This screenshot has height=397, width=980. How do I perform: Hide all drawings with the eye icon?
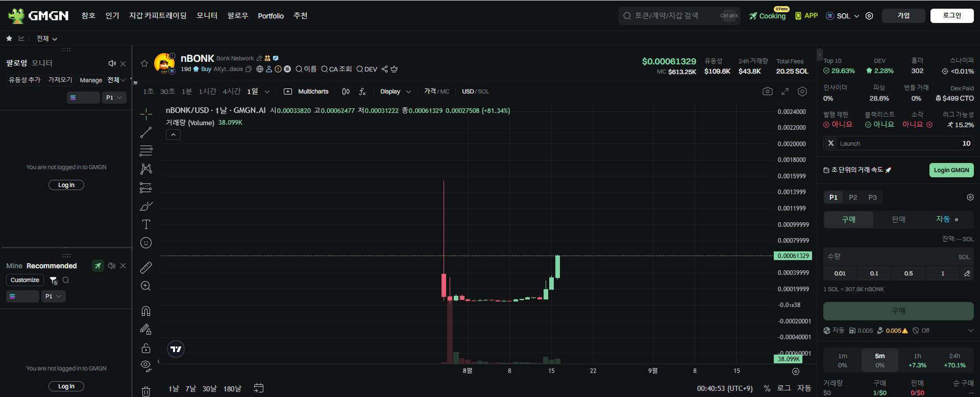tap(146, 366)
